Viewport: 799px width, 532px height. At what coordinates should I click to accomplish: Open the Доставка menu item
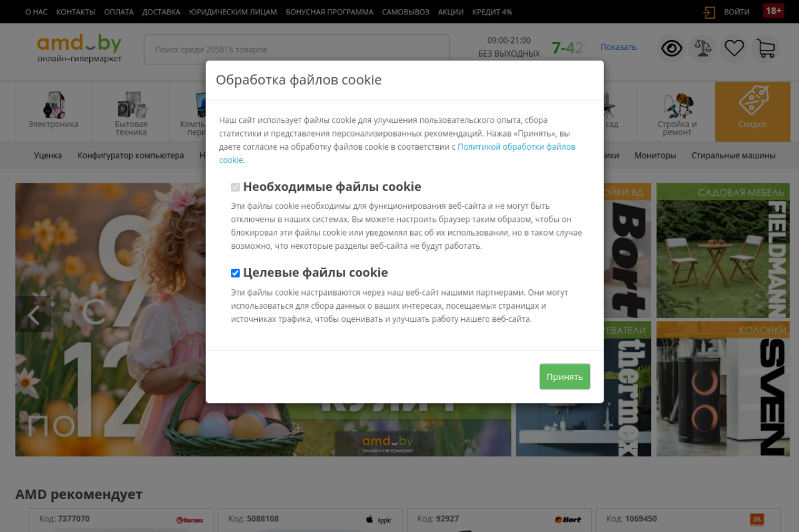click(161, 12)
